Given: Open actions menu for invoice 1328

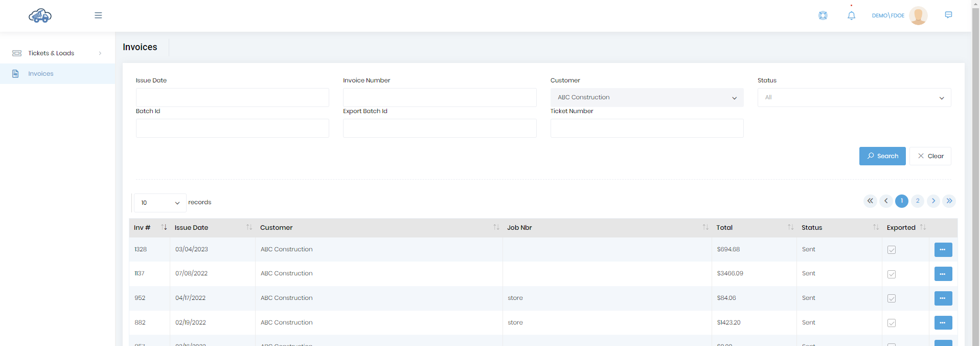Looking at the screenshot, I should tap(943, 250).
